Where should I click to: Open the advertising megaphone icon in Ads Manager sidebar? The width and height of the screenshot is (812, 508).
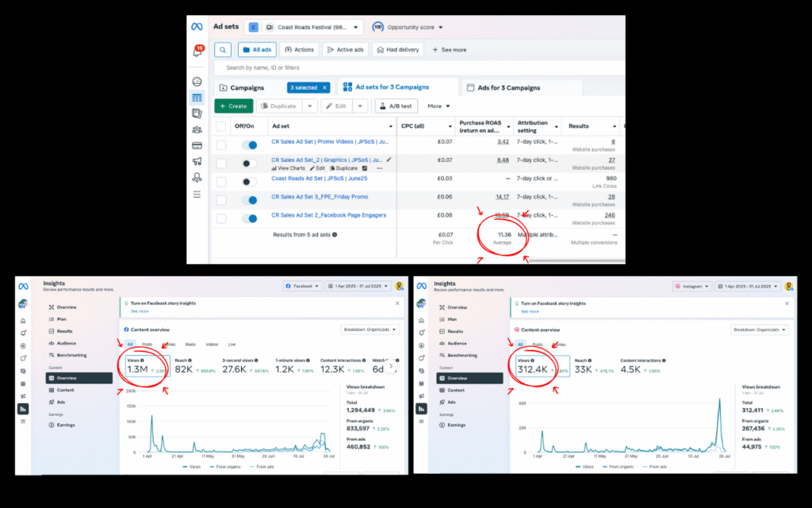(197, 162)
